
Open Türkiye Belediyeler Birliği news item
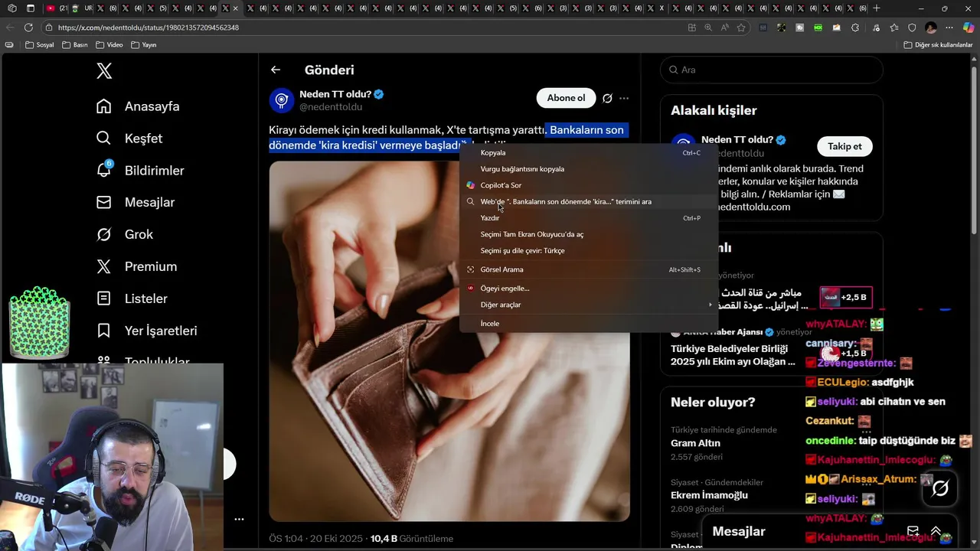(733, 355)
